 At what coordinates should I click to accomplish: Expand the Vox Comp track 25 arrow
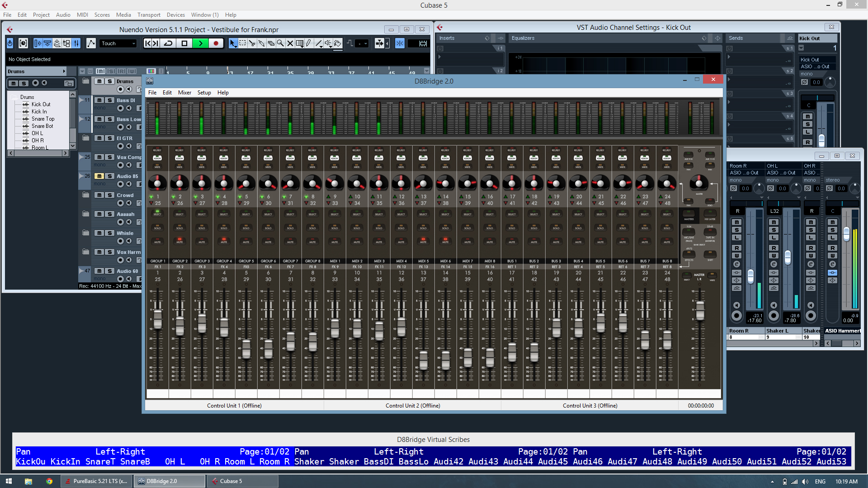81,157
